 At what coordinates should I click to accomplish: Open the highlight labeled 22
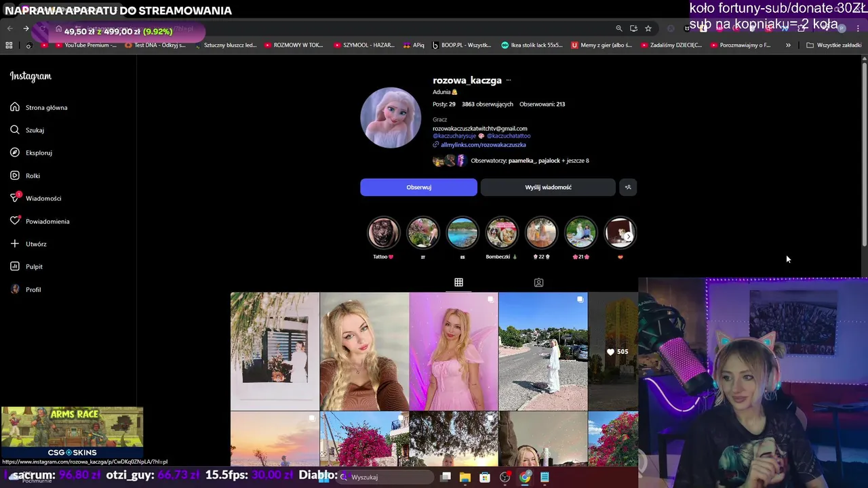pos(541,233)
